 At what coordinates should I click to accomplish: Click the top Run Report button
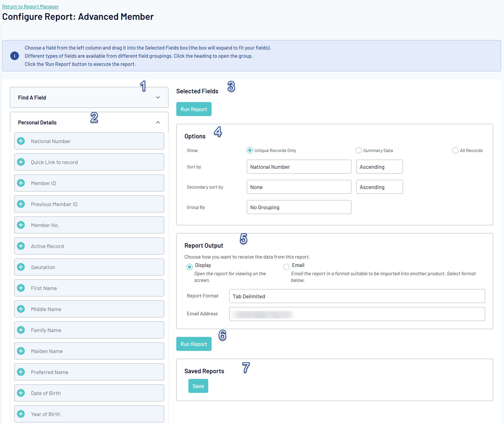tap(194, 109)
